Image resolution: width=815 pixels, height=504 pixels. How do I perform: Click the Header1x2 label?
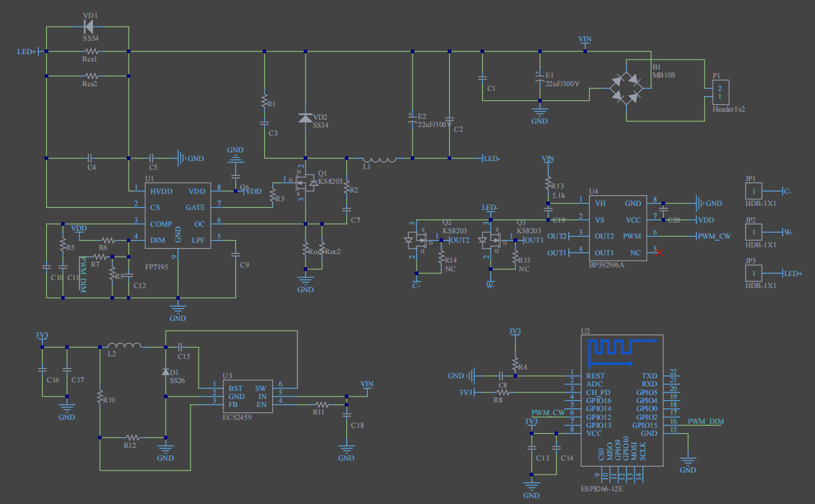pos(729,109)
